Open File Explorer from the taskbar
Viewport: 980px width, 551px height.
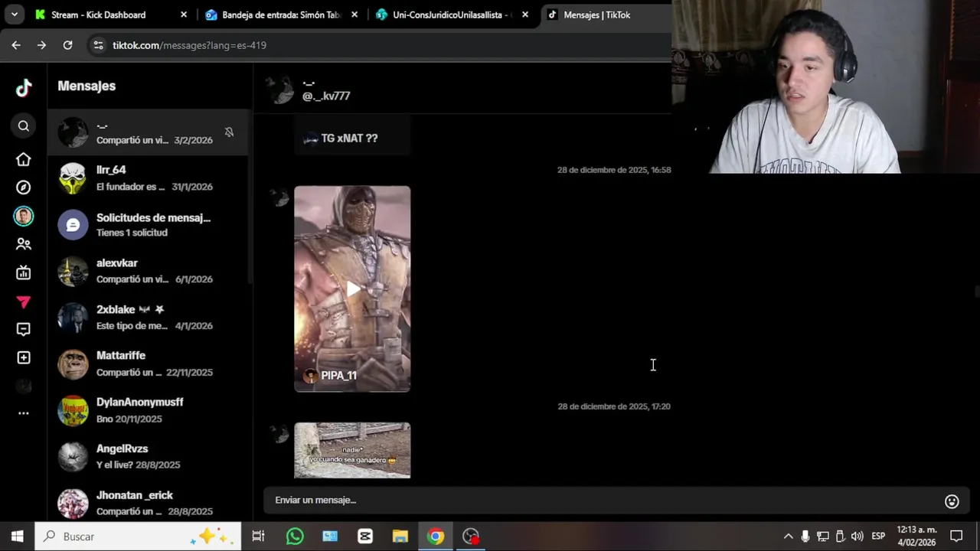pyautogui.click(x=400, y=536)
